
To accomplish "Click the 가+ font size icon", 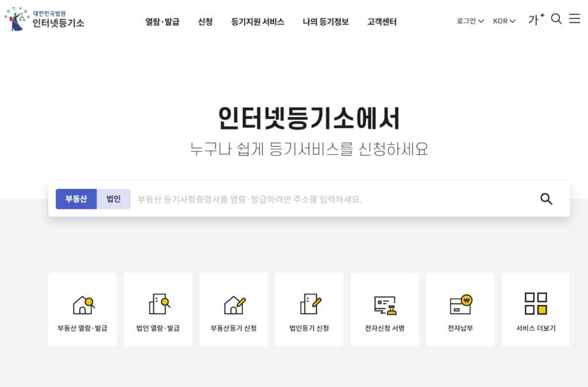I will click(x=536, y=19).
